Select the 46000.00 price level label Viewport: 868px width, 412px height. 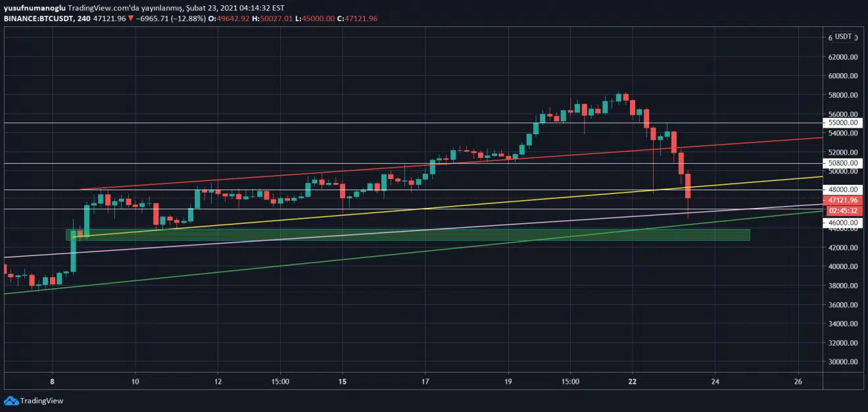pos(842,223)
